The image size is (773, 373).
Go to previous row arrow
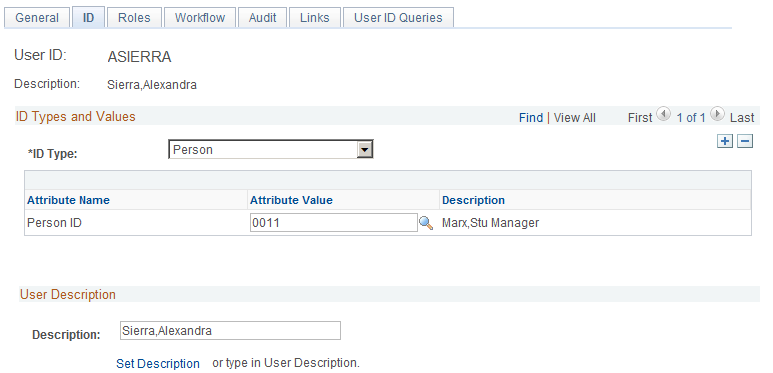point(664,115)
